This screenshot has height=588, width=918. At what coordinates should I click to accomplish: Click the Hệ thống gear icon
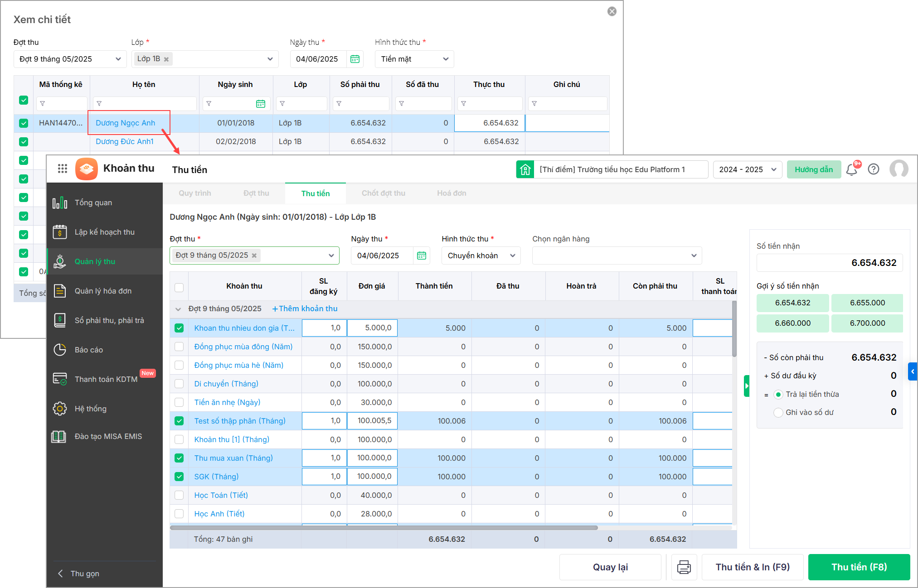click(x=60, y=409)
